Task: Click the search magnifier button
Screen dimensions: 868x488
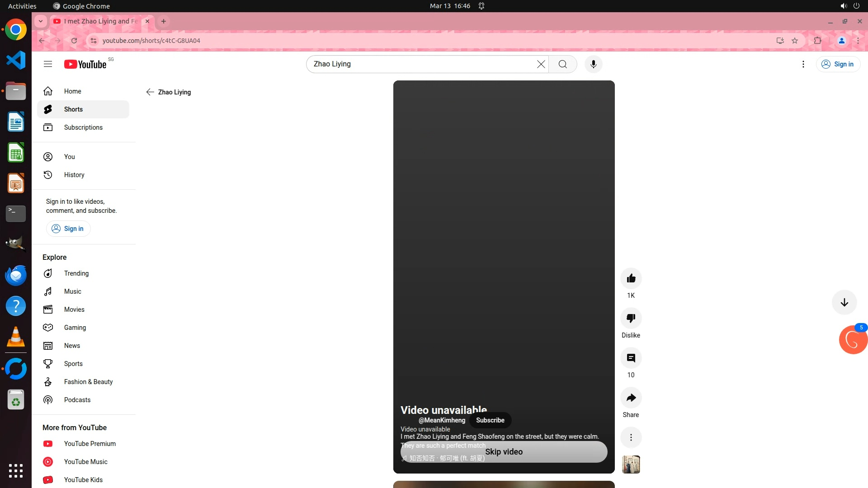Action: (562, 64)
